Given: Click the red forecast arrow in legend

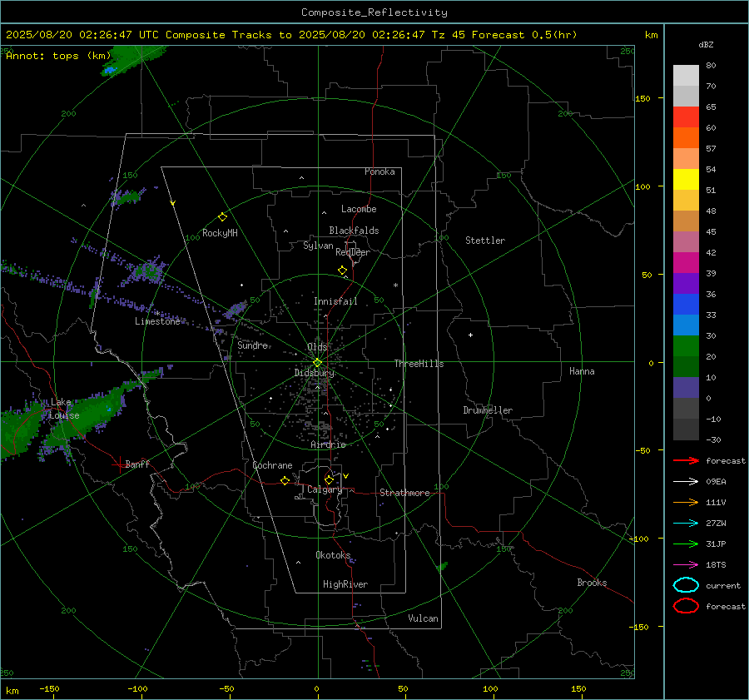Looking at the screenshot, I should 686,460.
